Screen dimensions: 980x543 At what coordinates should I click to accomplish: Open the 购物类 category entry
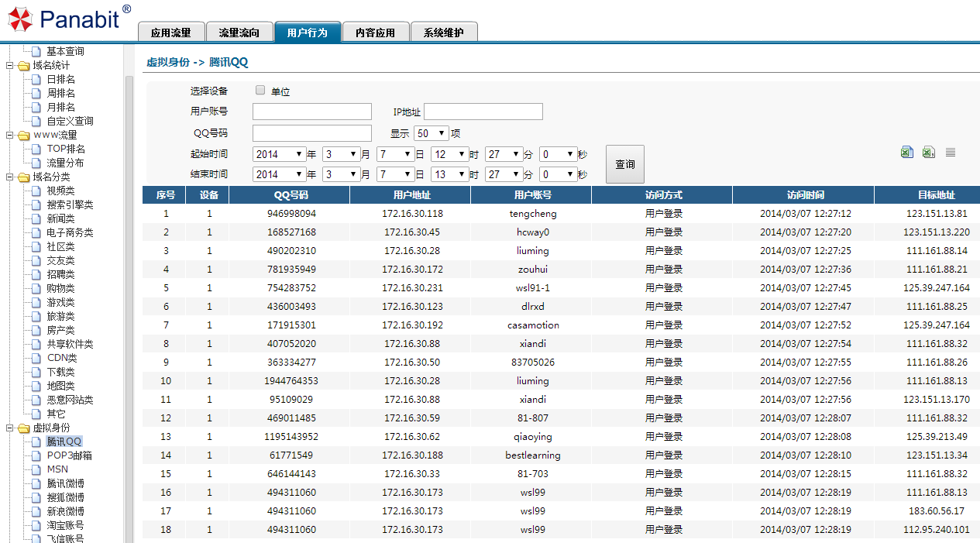(x=61, y=288)
